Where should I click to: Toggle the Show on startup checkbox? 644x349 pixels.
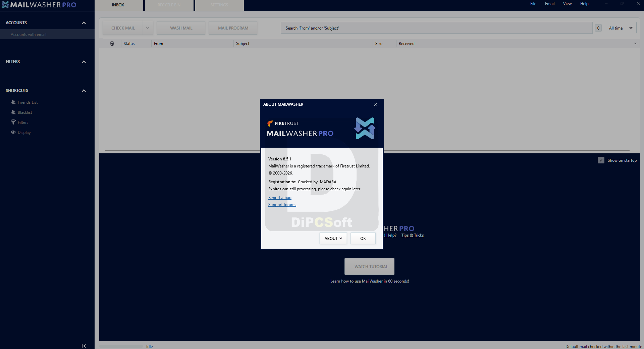[x=601, y=160]
